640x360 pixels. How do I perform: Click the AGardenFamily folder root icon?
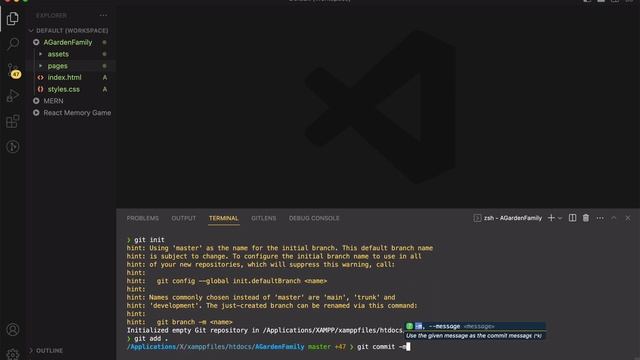pos(36,42)
